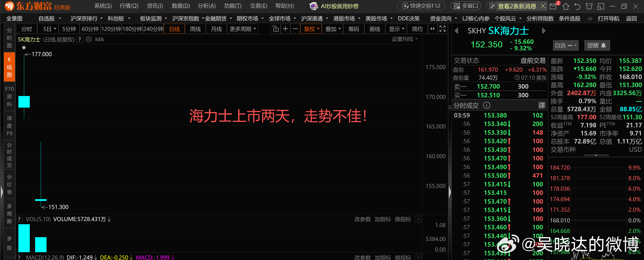This screenshot has height=260, width=644.
Task: Click 改参数 for VOL indicator
Action: tap(363, 219)
